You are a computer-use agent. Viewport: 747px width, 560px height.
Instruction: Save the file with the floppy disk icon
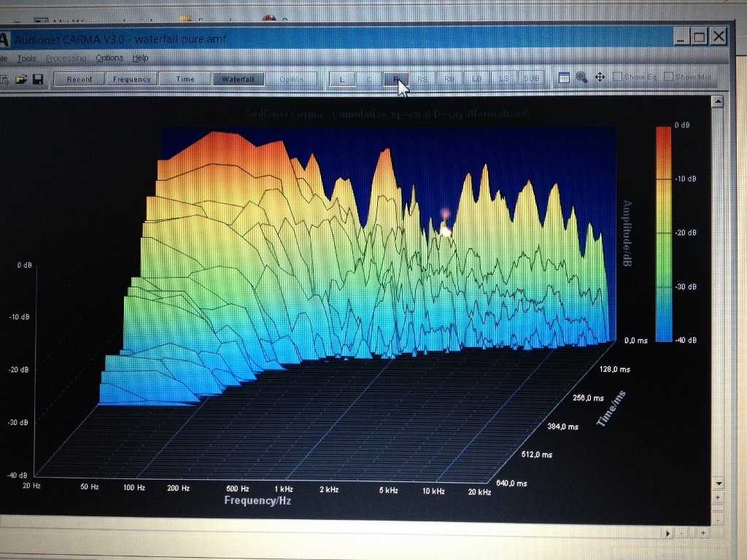click(38, 79)
